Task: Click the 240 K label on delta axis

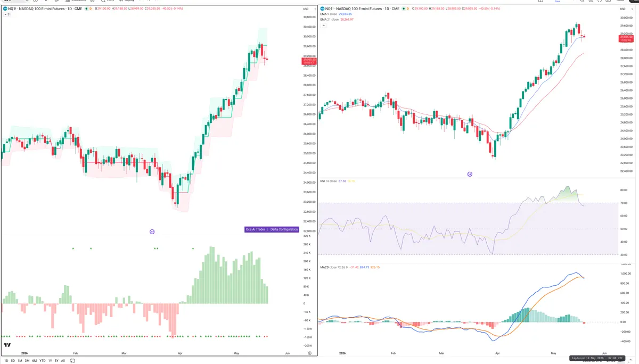Action: coord(307,252)
